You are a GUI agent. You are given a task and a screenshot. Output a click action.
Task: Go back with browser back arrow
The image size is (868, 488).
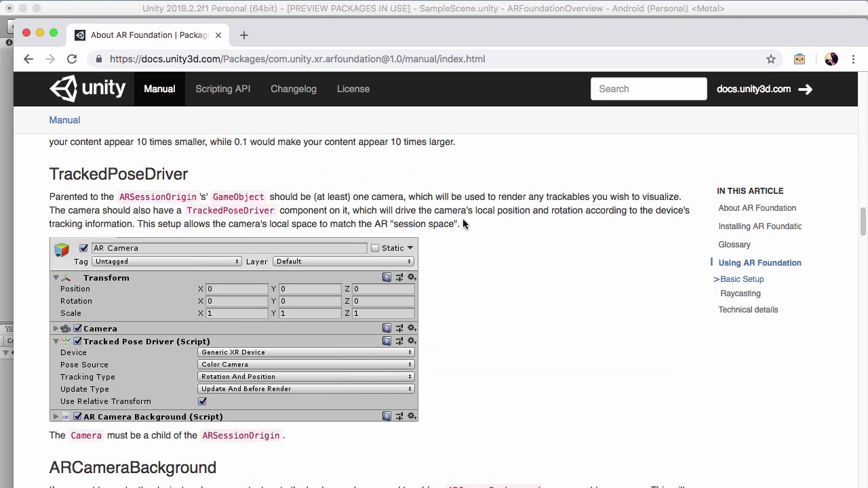[x=28, y=59]
